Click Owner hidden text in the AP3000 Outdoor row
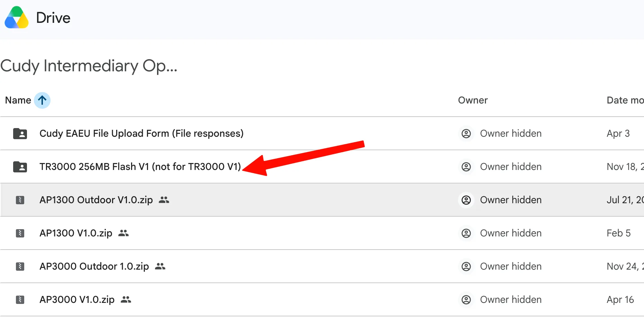644x324 pixels. [511, 267]
